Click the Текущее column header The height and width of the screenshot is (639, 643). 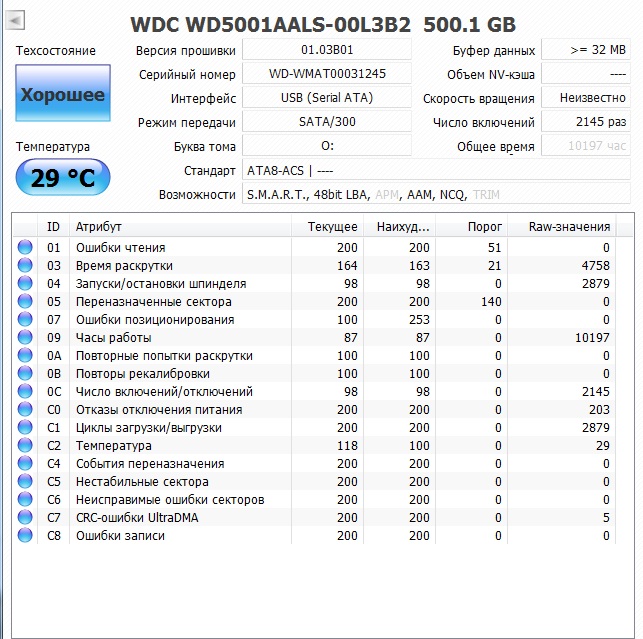coord(327,227)
